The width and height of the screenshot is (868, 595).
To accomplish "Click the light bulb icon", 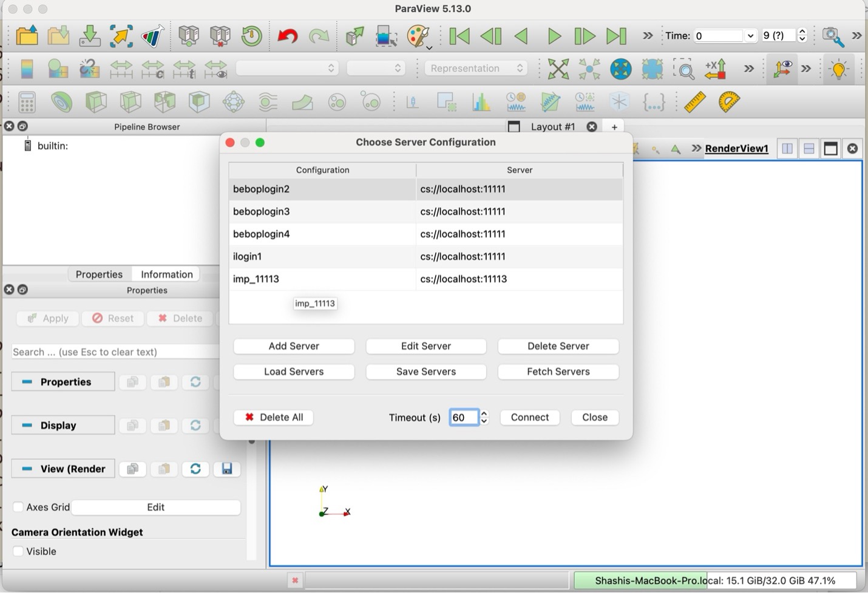I will 839,69.
